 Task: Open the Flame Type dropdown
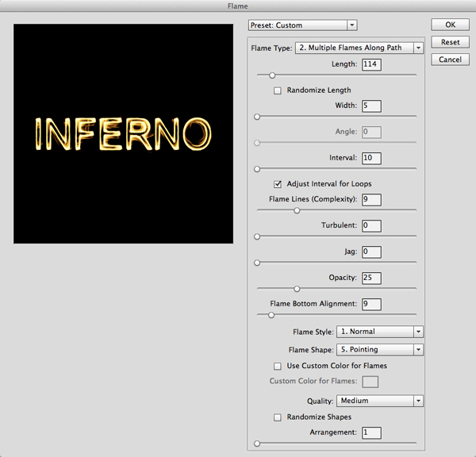[359, 48]
